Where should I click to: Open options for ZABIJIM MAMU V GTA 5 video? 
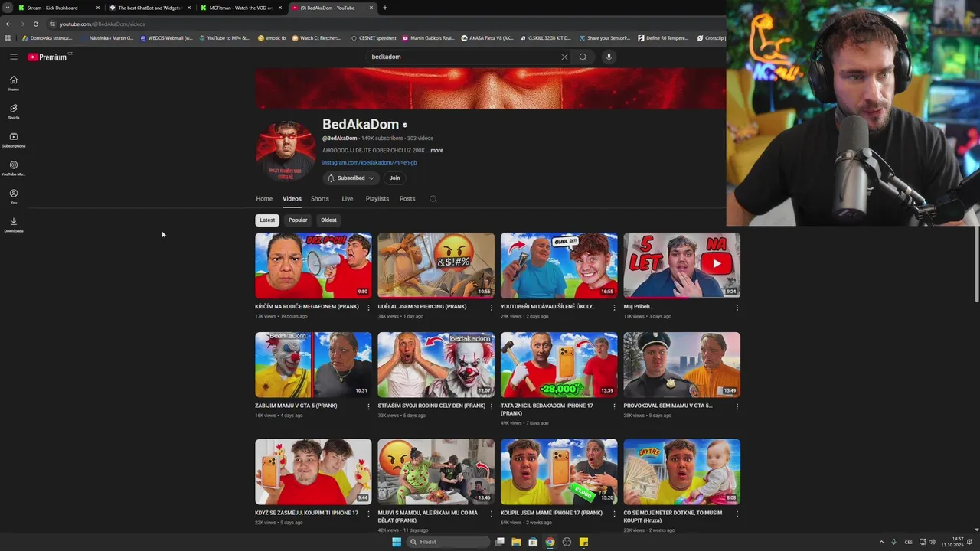point(368,407)
